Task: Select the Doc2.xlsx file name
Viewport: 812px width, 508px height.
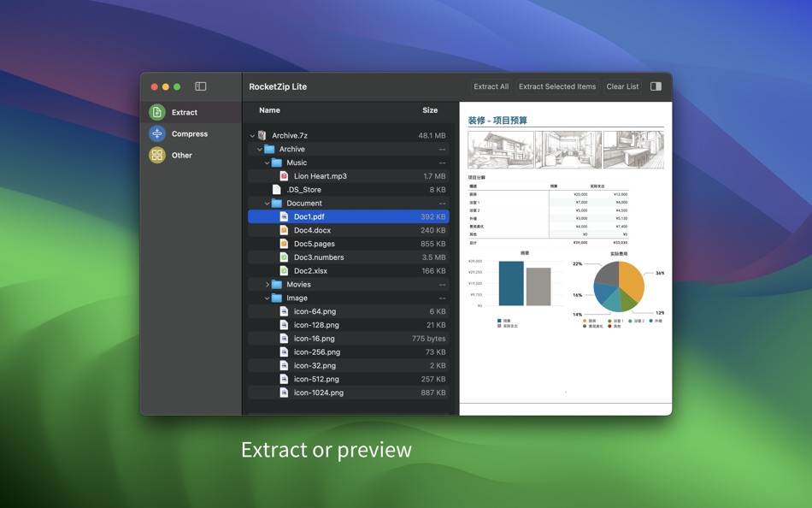Action: [311, 270]
